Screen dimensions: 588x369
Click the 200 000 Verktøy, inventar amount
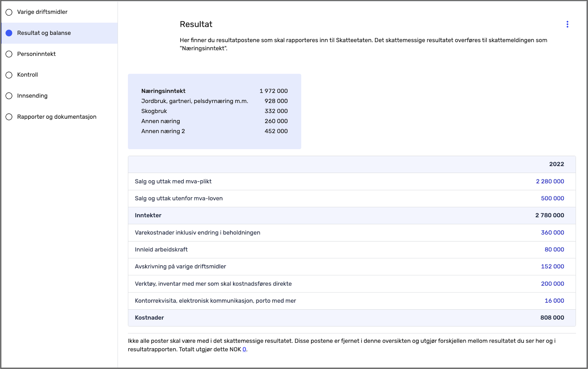[x=552, y=284]
